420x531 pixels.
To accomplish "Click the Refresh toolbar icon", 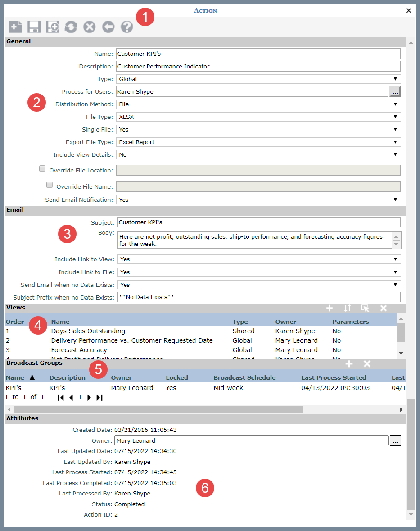I will click(71, 27).
